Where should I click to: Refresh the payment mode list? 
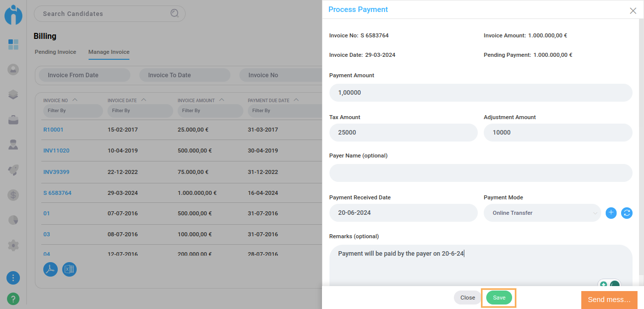pos(627,213)
